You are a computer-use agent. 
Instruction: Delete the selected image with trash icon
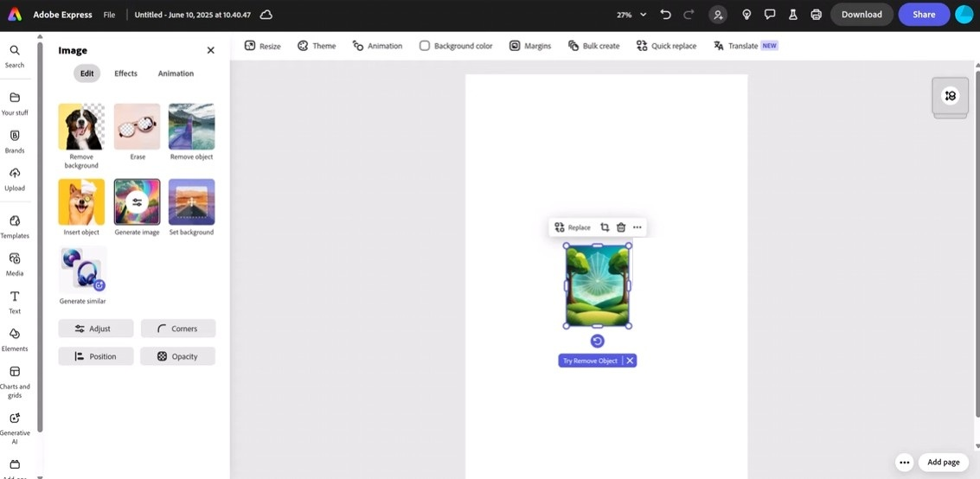click(621, 227)
